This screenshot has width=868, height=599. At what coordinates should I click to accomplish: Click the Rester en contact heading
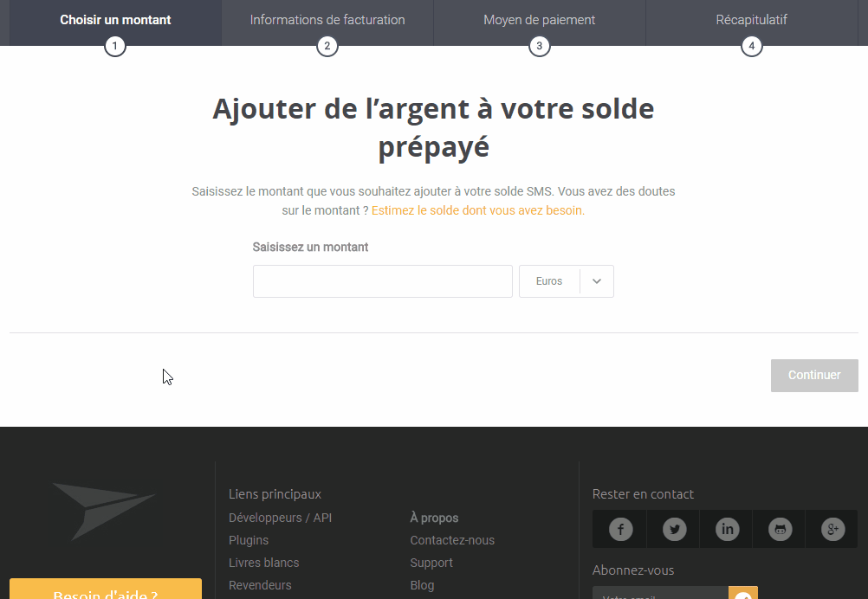(643, 494)
